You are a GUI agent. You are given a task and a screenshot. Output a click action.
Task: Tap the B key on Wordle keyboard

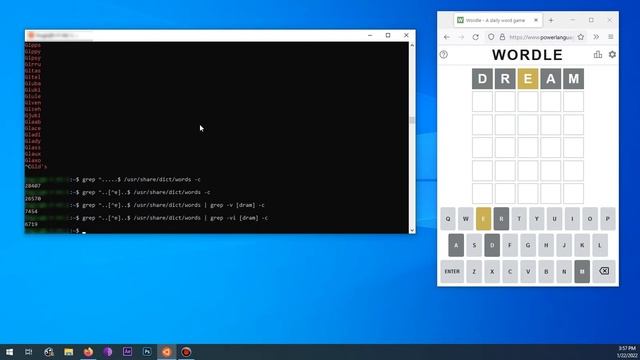tap(546, 271)
